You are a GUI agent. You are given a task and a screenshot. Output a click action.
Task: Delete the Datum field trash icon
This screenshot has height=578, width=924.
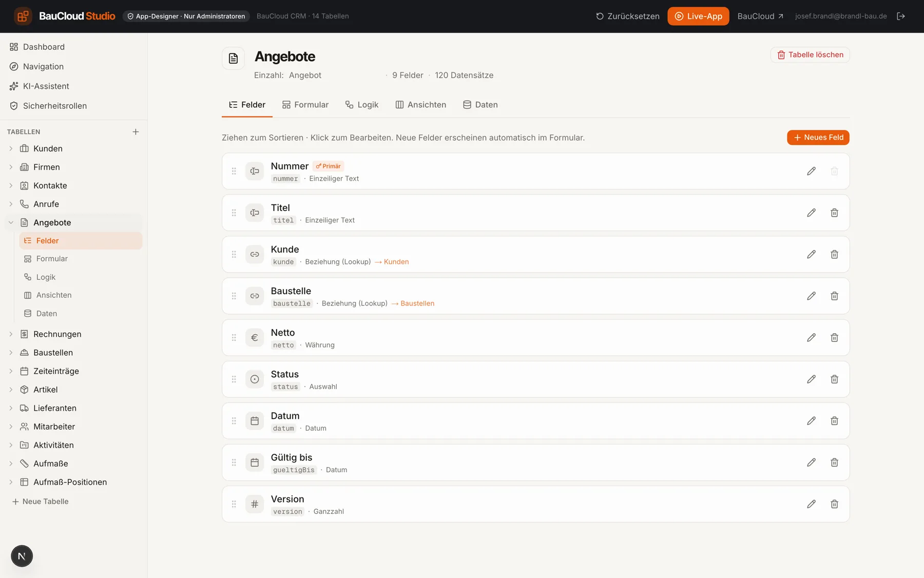[835, 420]
